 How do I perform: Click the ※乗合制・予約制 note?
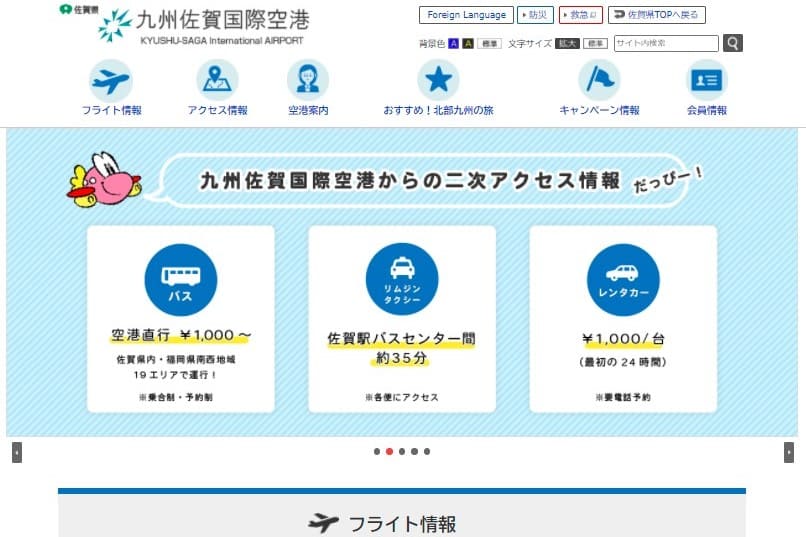(176, 397)
